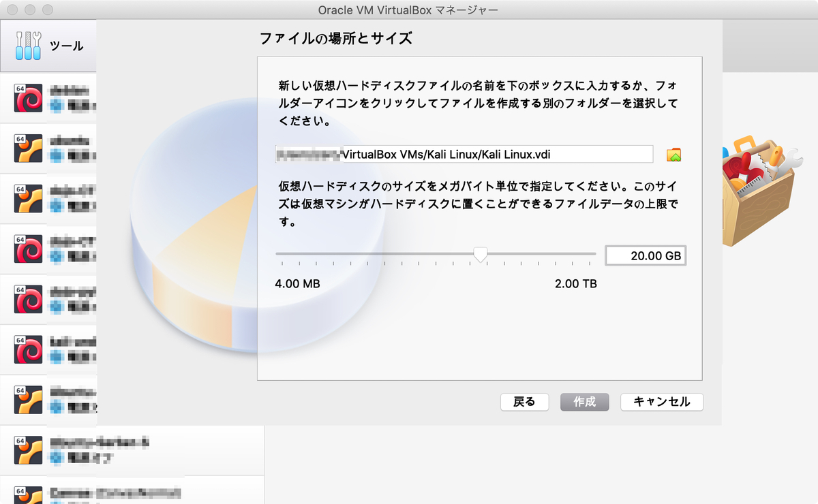The image size is (818, 504).
Task: Click the 2.00 TB maximum size label
Action: pos(576,283)
